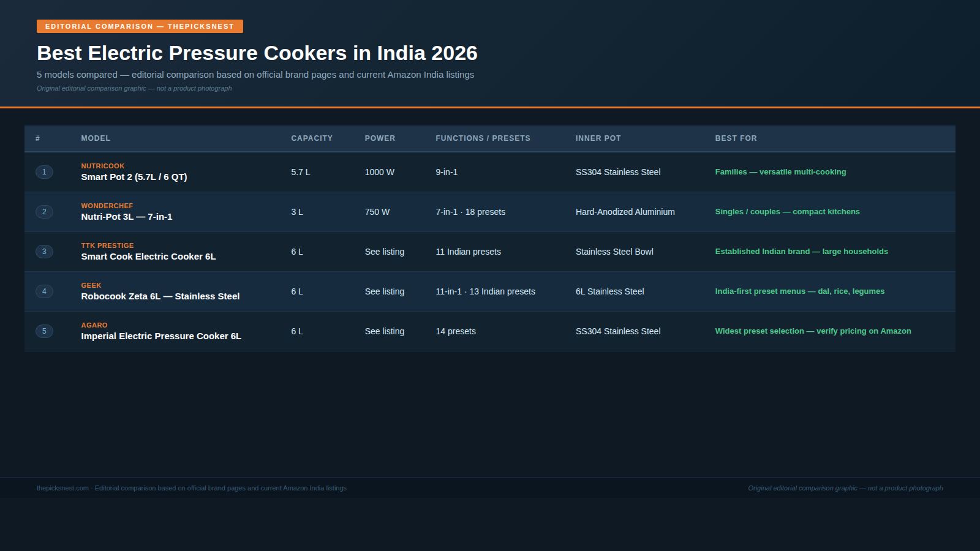Click the rank 4 number badge

44,291
